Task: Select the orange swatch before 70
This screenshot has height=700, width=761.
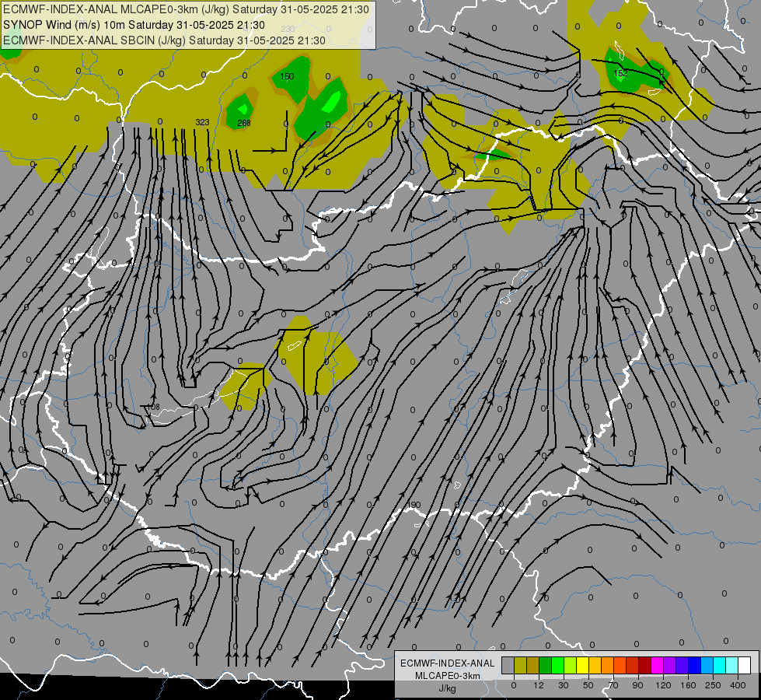Action: click(608, 665)
